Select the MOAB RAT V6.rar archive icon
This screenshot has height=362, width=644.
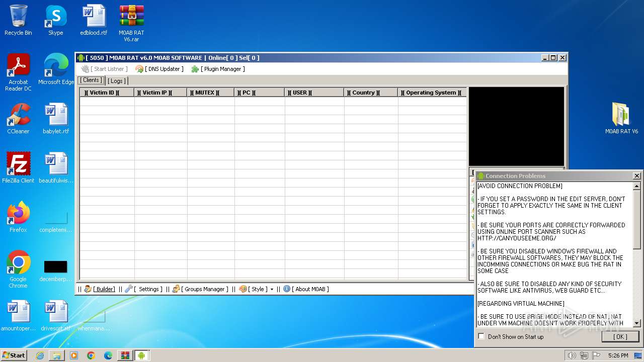pyautogui.click(x=131, y=23)
